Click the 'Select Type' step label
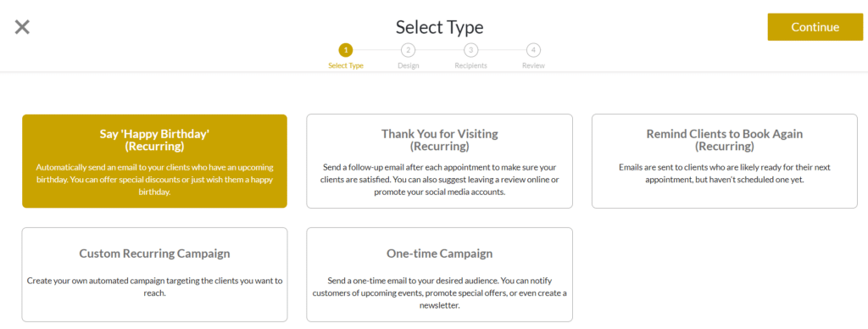The width and height of the screenshot is (868, 329). pos(346,65)
